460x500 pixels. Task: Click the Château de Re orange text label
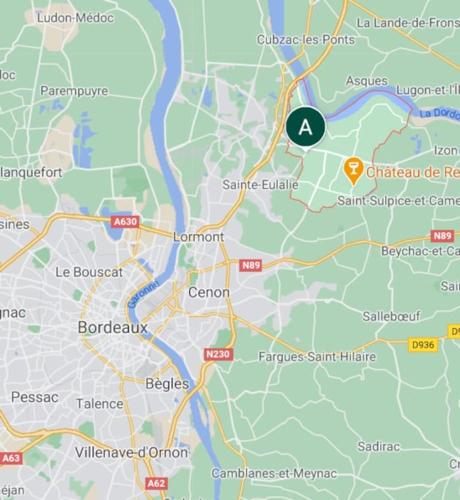point(413,172)
